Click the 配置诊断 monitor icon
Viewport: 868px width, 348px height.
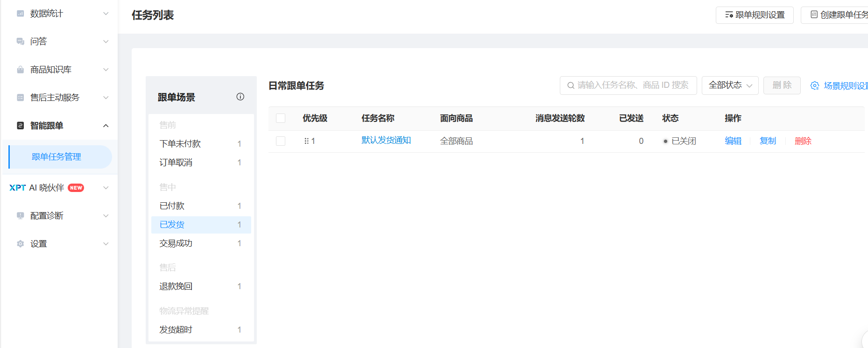coord(20,216)
